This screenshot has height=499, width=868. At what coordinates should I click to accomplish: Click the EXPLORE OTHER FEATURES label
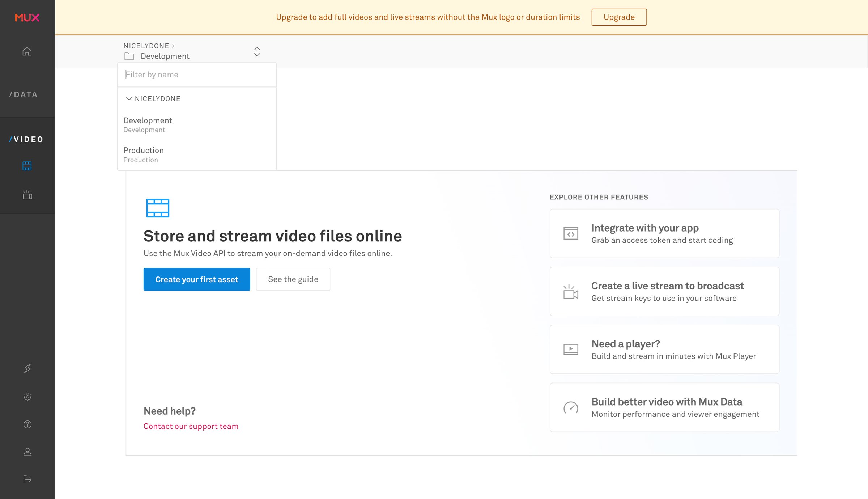[599, 197]
